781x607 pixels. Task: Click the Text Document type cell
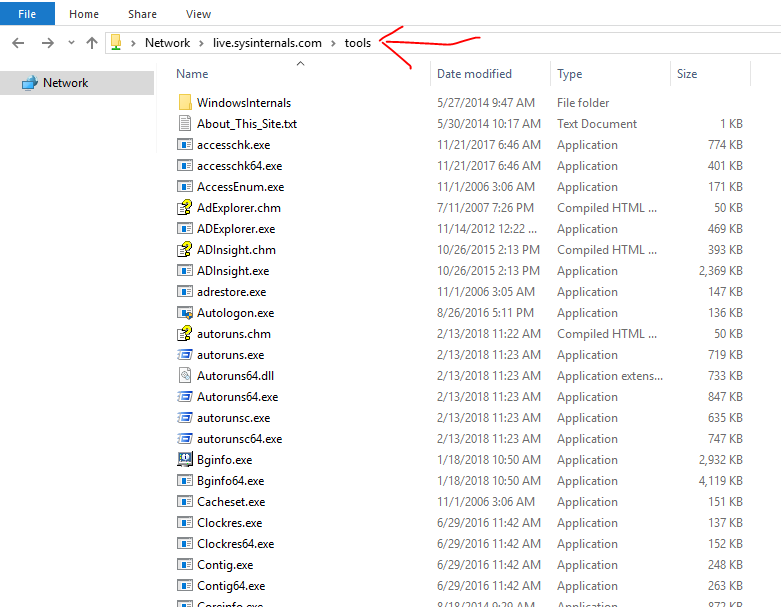[x=597, y=123]
